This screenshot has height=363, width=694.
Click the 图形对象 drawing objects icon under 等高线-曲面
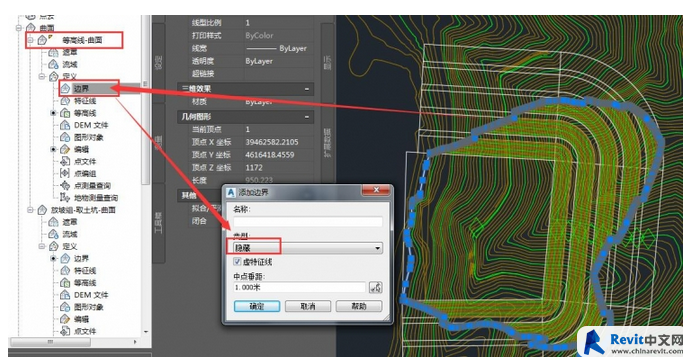[65, 137]
